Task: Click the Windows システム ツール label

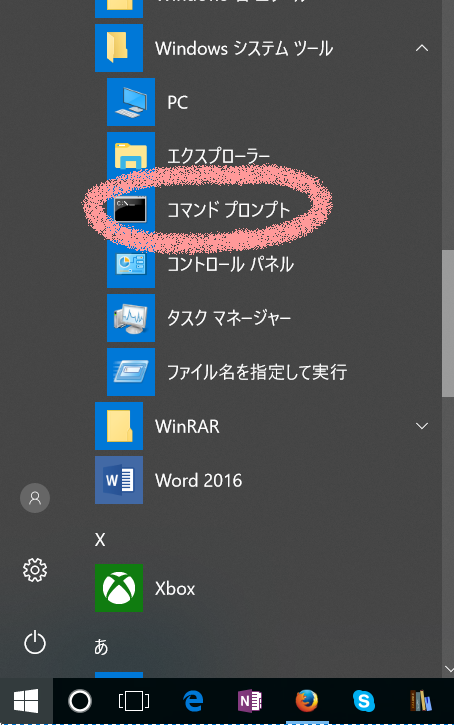Action: tap(244, 49)
